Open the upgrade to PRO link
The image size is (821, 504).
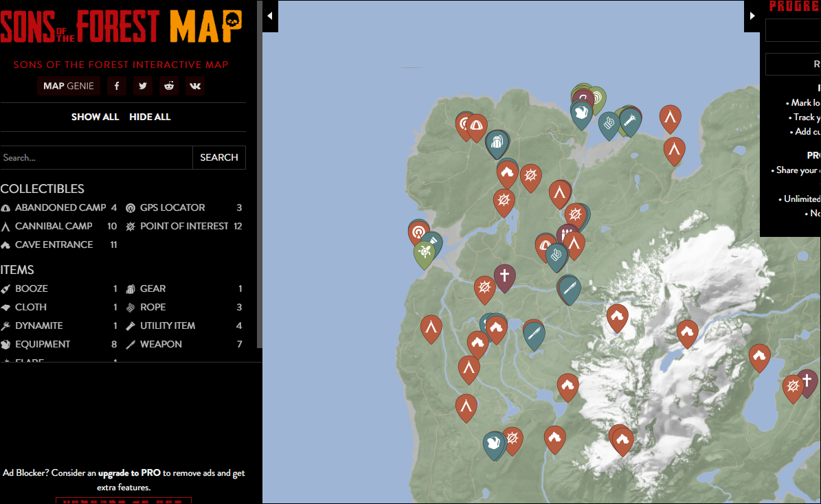tap(129, 472)
